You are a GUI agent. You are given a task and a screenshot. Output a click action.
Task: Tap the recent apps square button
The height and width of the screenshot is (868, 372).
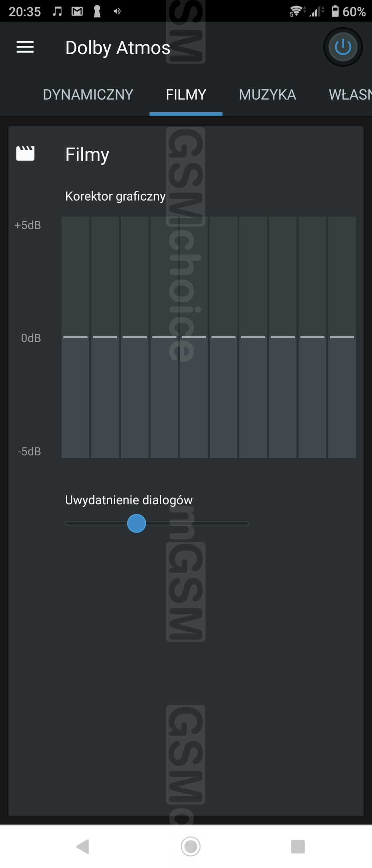[298, 846]
